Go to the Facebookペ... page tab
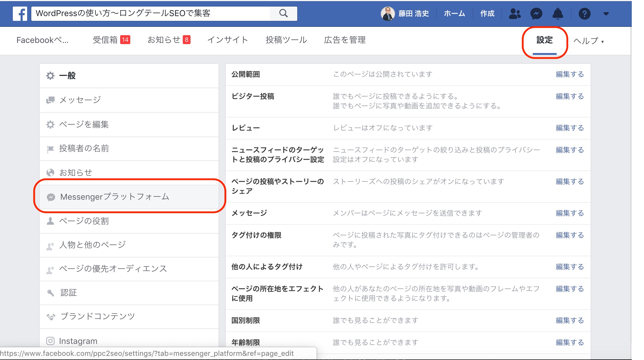644x360 pixels. point(42,40)
